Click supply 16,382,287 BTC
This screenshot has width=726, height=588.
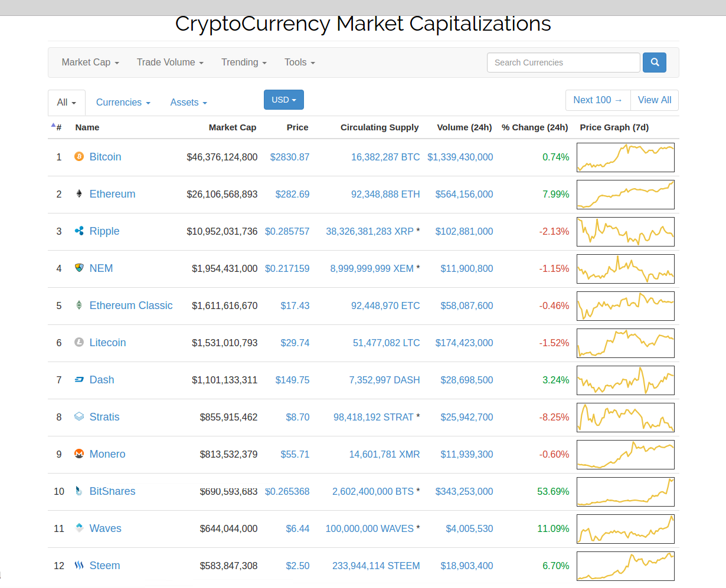coord(385,157)
